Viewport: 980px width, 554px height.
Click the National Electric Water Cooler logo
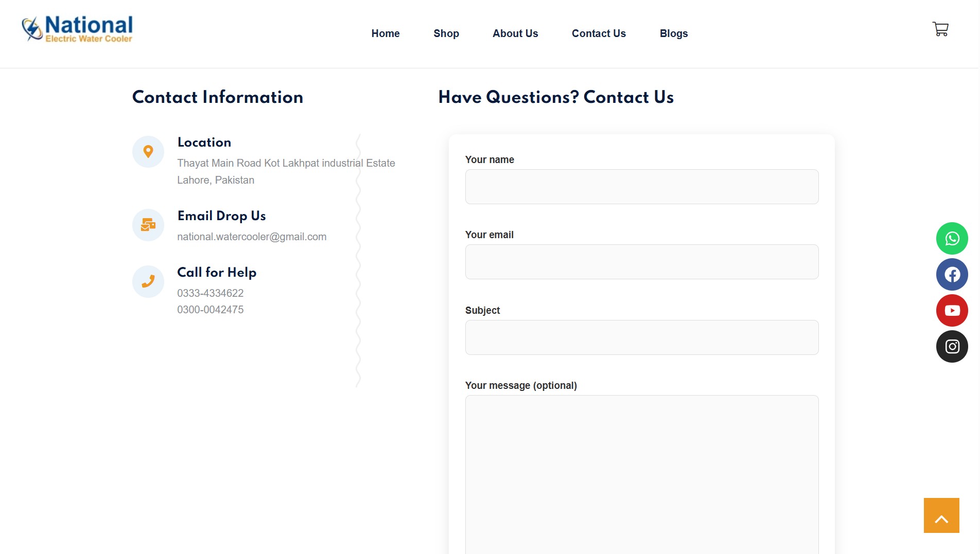pyautogui.click(x=77, y=29)
